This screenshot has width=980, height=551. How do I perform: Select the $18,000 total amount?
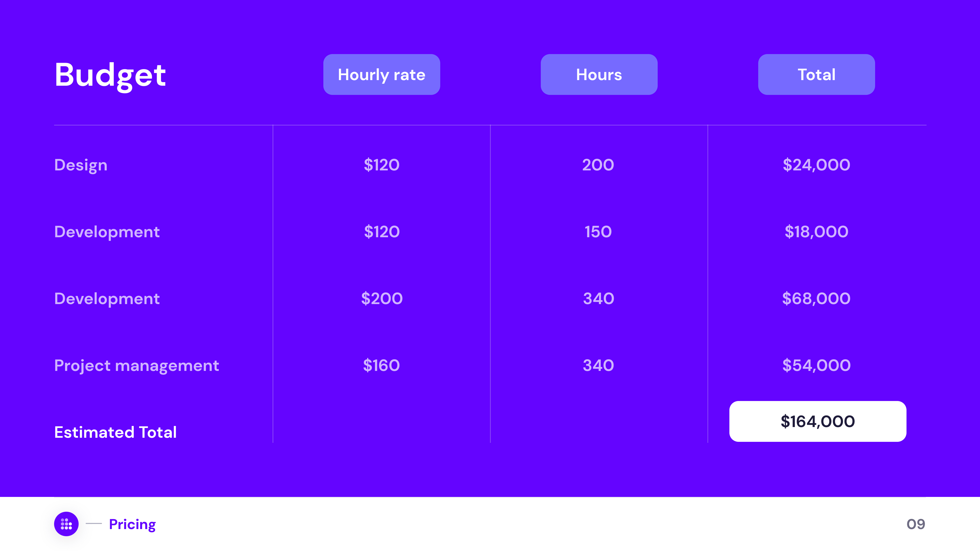click(x=816, y=232)
